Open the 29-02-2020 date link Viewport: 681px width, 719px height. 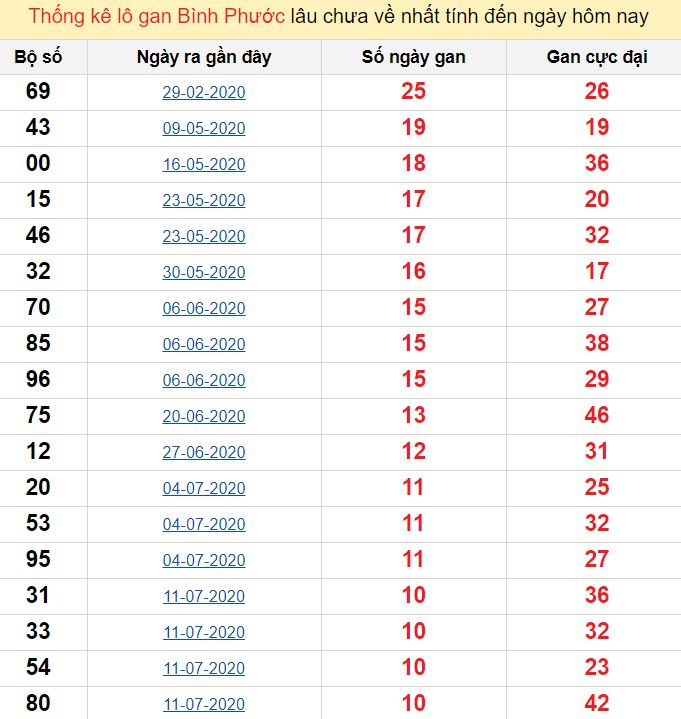[204, 92]
